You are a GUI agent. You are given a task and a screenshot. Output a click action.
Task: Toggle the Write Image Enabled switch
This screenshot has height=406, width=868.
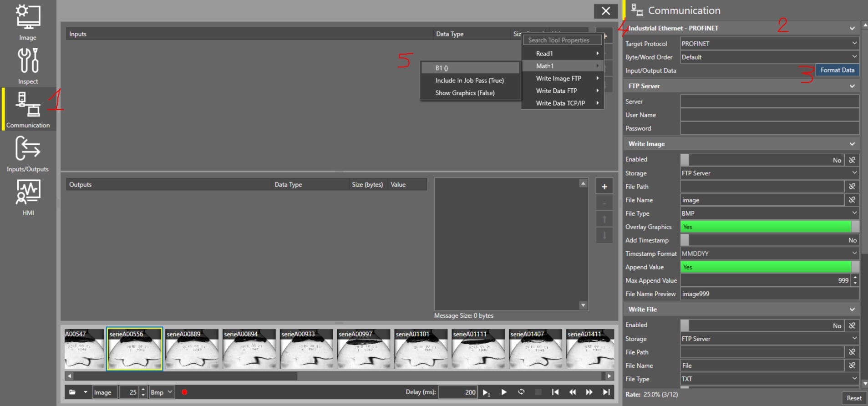click(x=762, y=160)
